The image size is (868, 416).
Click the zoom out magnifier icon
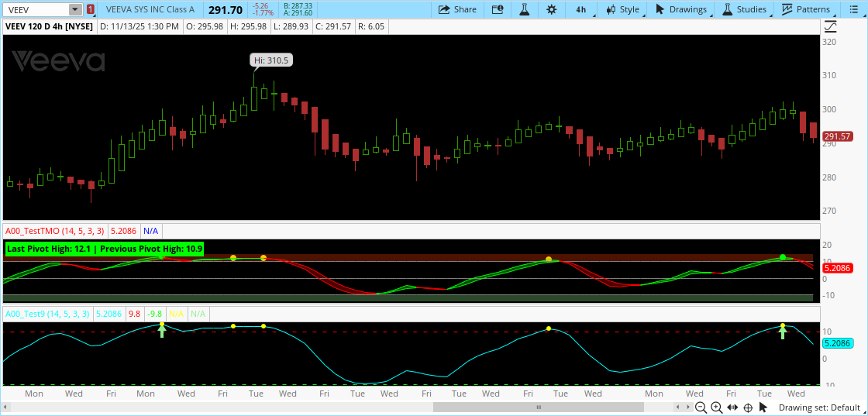tap(701, 407)
